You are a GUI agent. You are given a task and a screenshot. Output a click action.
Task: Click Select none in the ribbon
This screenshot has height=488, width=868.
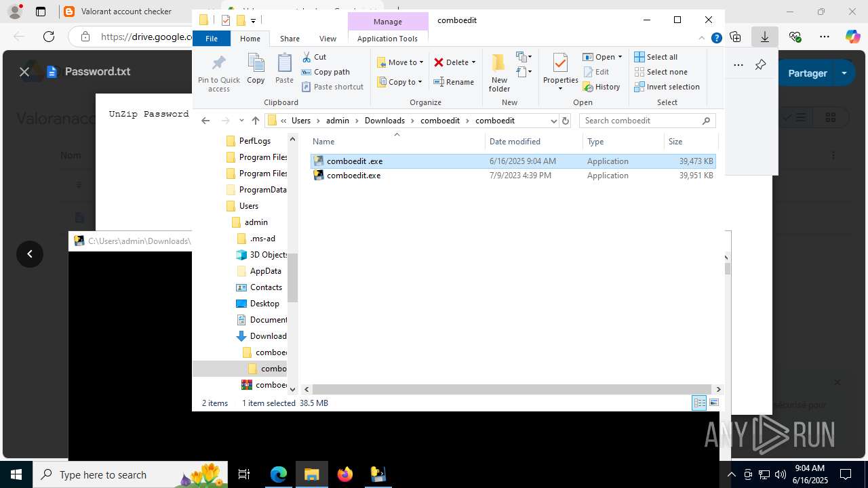coord(660,72)
